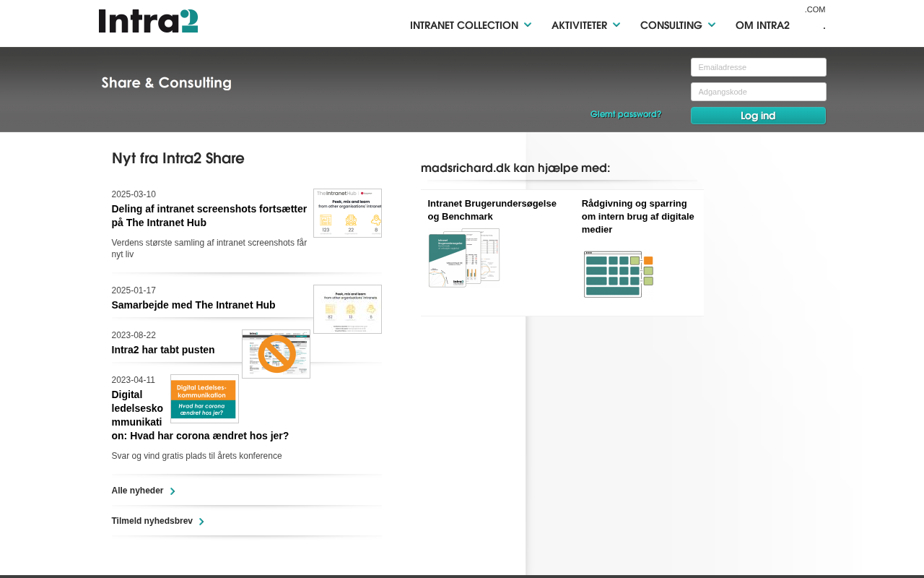Click the digital medier grid illustration
Image resolution: width=924 pixels, height=578 pixels.
coord(619,274)
